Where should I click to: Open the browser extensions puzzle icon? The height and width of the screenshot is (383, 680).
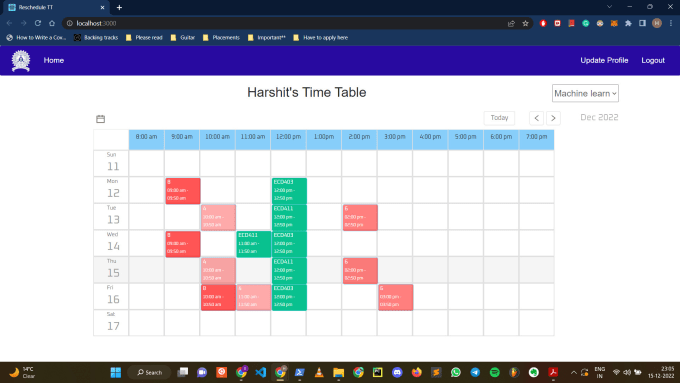[x=628, y=23]
